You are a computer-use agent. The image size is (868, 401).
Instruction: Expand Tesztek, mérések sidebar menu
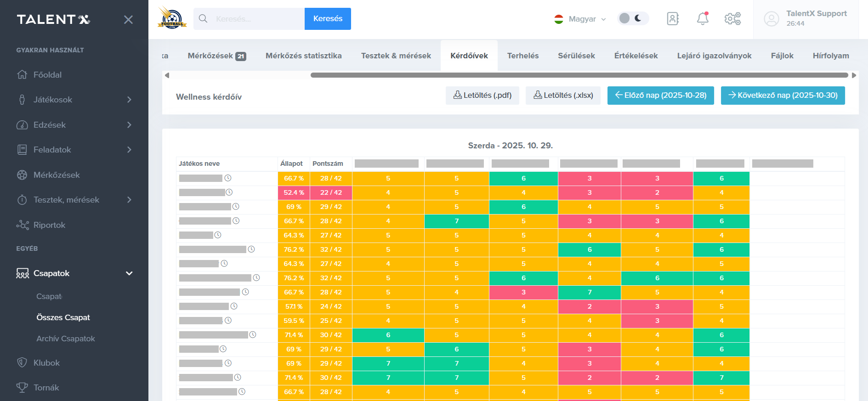tap(129, 200)
